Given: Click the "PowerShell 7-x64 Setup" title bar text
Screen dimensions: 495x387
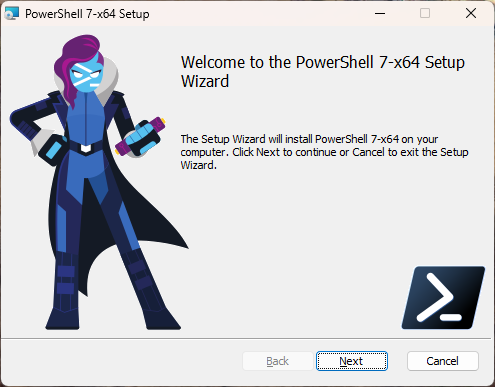Looking at the screenshot, I should click(x=87, y=14).
